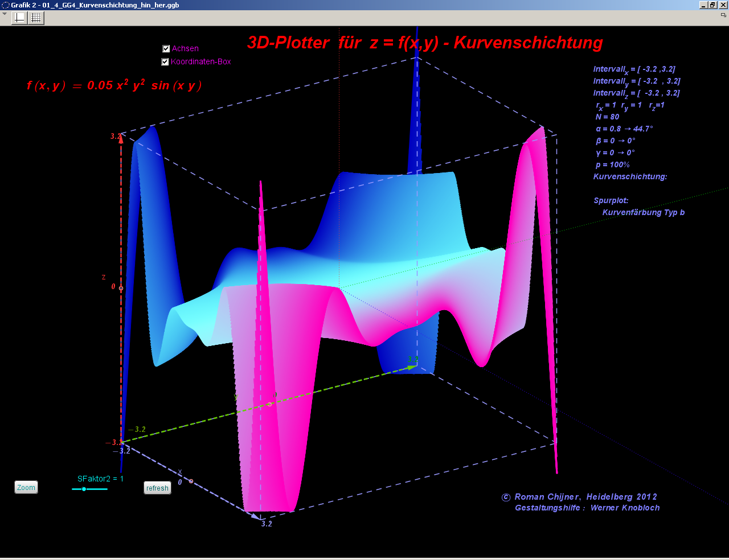The width and height of the screenshot is (729, 560).
Task: Toggle the show grid toolbar icon
Action: click(x=36, y=18)
